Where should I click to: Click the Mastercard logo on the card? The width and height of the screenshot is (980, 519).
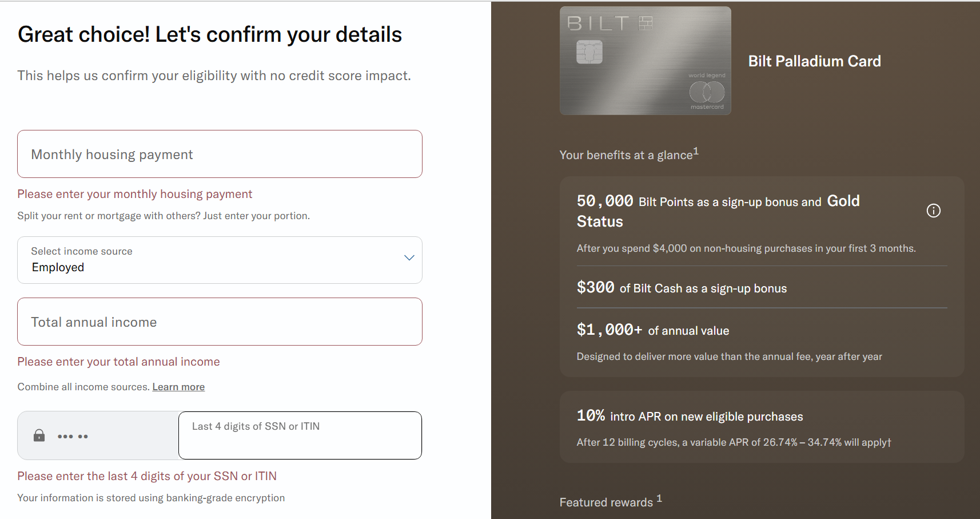click(x=707, y=92)
